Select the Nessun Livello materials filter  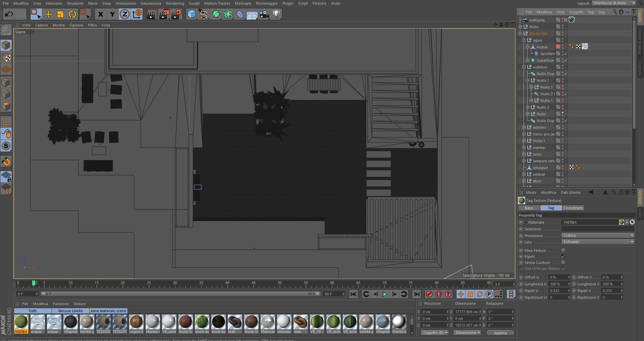click(x=70, y=311)
